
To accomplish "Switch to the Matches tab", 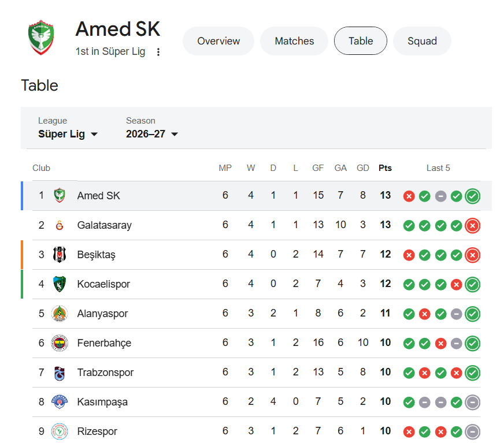I will pyautogui.click(x=294, y=41).
